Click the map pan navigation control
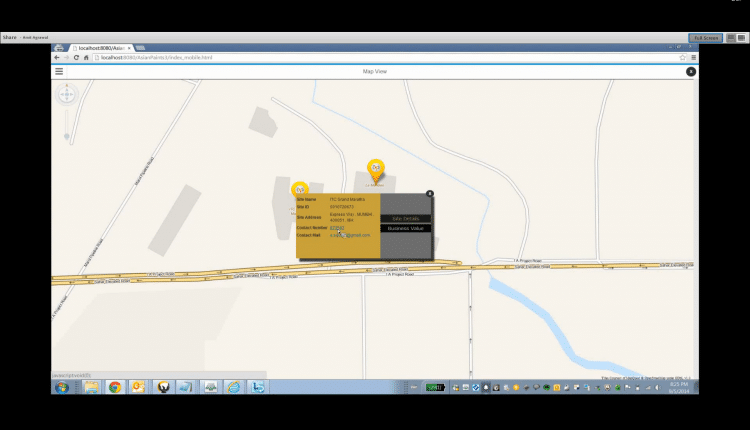Viewport: 750px width, 430px height. click(66, 95)
